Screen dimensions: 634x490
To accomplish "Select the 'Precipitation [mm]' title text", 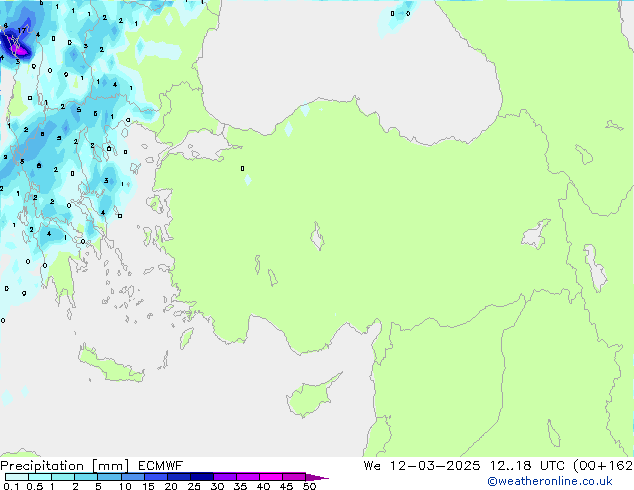I will pyautogui.click(x=65, y=466).
